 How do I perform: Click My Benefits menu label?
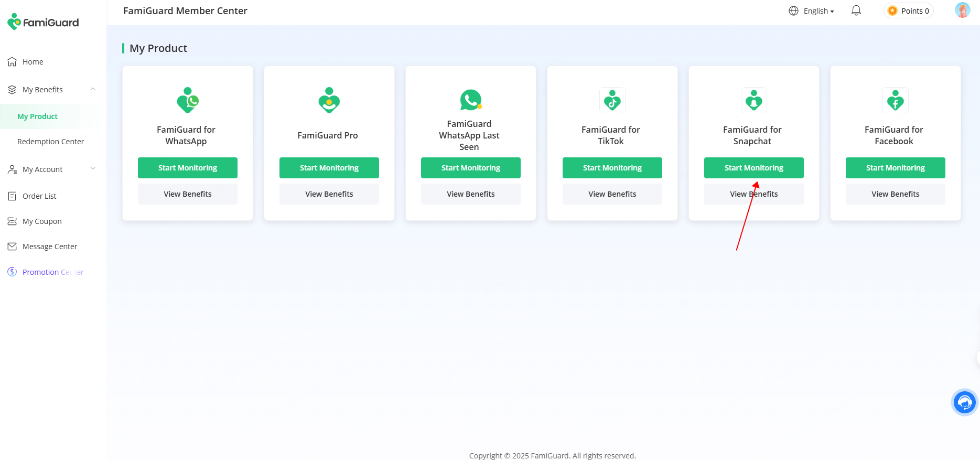pos(42,90)
